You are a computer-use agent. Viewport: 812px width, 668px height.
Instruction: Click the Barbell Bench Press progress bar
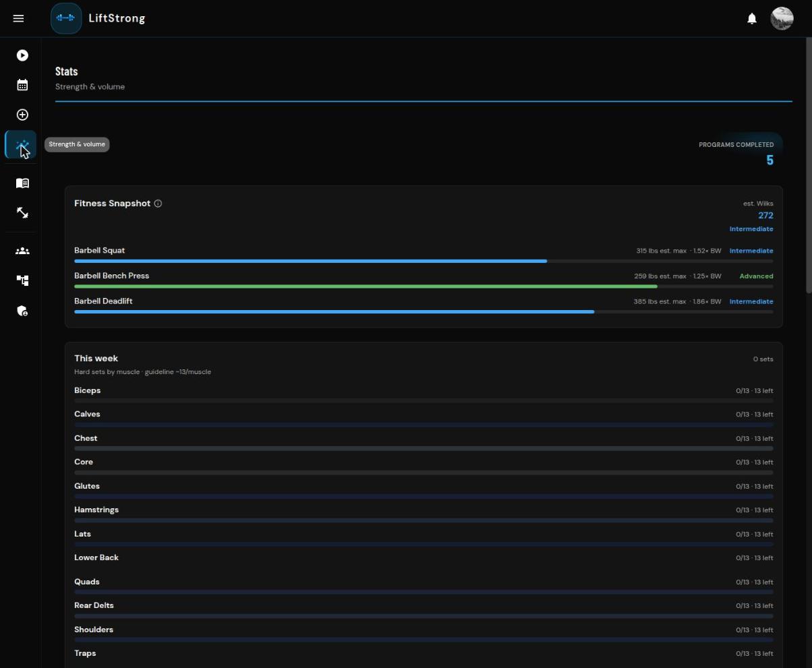pyautogui.click(x=424, y=286)
